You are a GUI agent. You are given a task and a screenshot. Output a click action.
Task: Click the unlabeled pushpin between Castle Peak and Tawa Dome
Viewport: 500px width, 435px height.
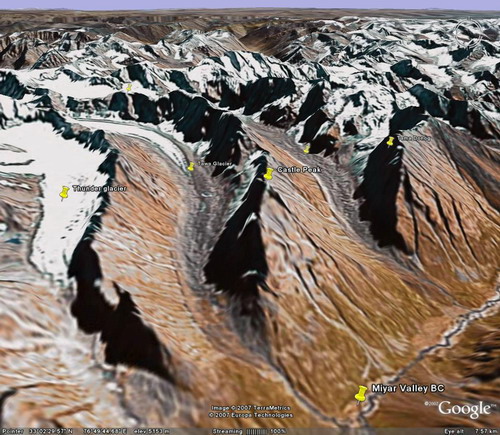click(x=307, y=149)
